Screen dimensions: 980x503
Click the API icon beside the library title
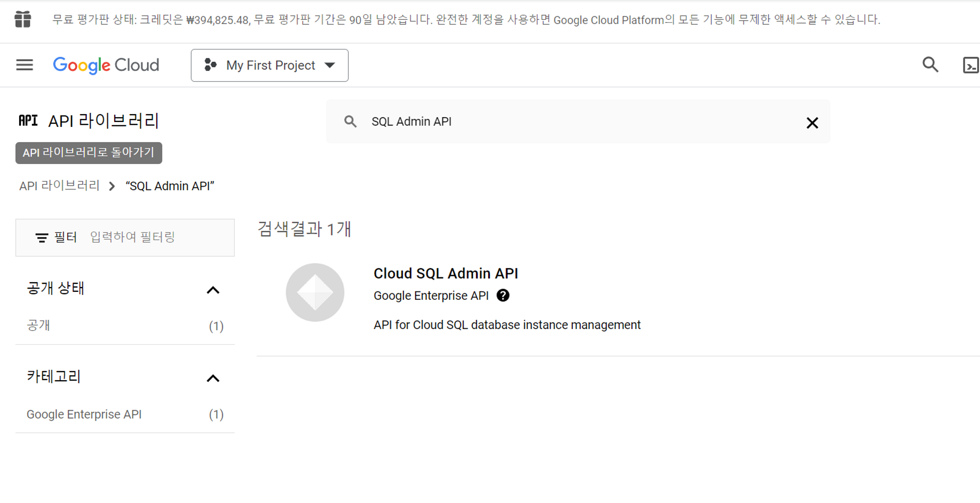coord(28,120)
